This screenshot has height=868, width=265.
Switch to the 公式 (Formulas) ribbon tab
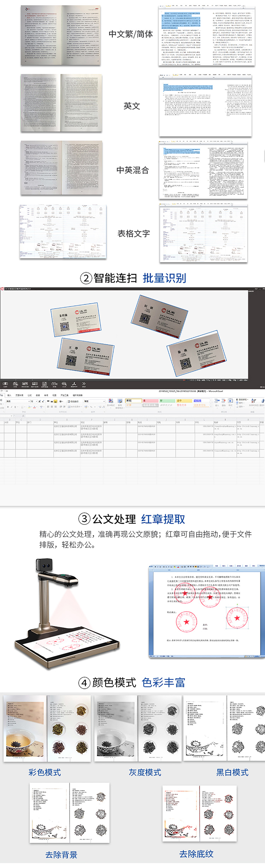pyautogui.click(x=30, y=395)
